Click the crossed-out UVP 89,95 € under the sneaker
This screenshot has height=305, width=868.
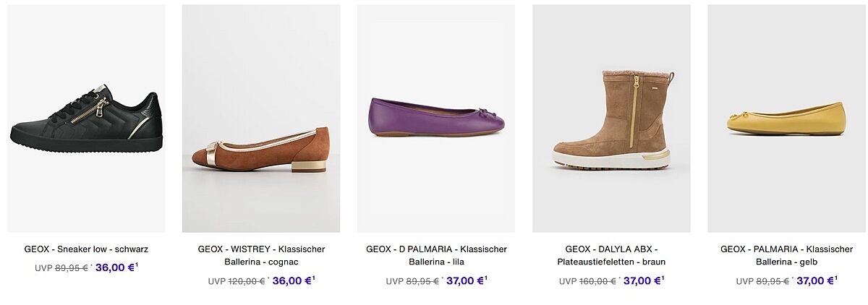click(x=71, y=268)
